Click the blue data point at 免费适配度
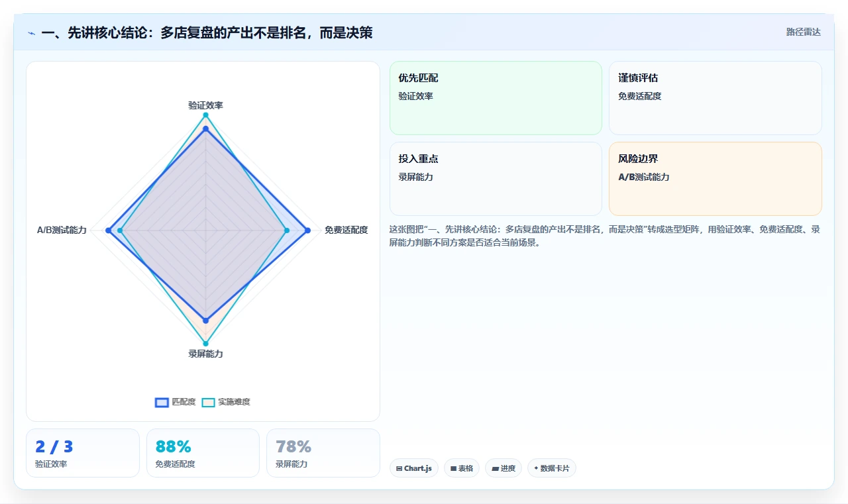This screenshot has width=848, height=504. tap(307, 230)
